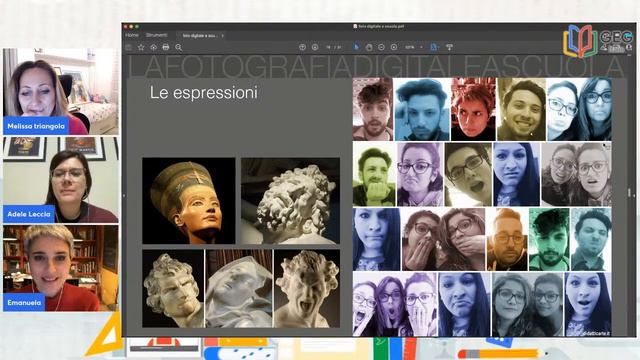Click the zoom out minus icon
This screenshot has height=360, width=640.
tap(381, 47)
